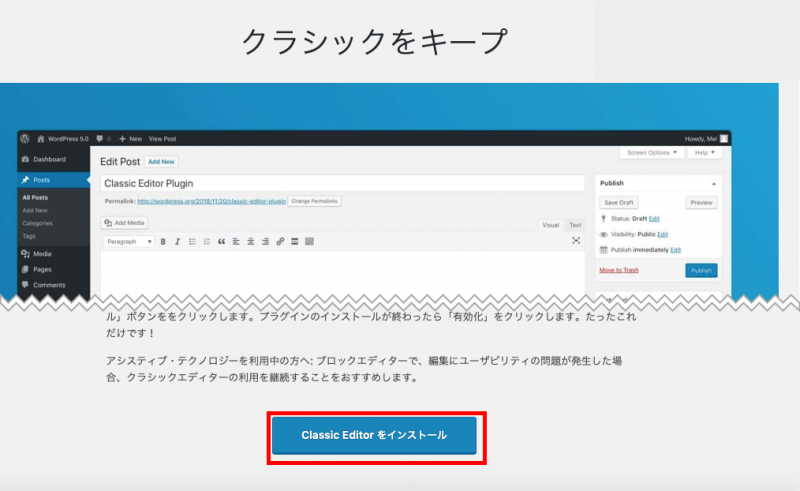Open the Paragraph format dropdown
The image size is (800, 491).
(129, 241)
